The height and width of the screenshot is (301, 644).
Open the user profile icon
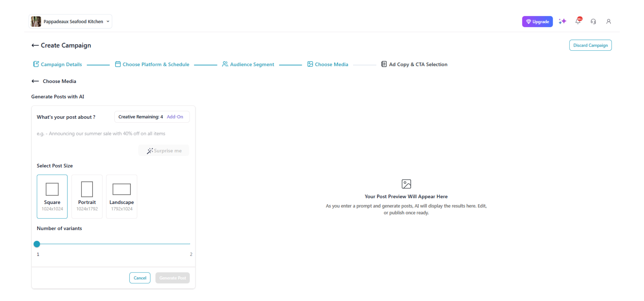click(608, 21)
